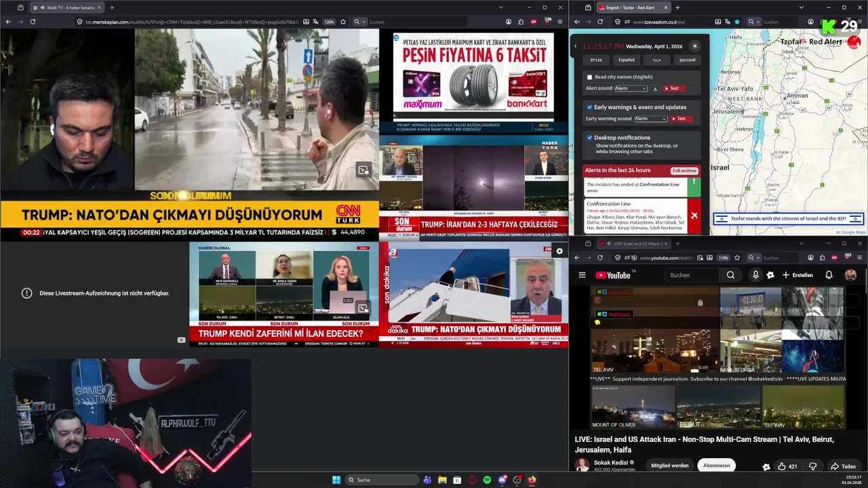Open Discord from the taskbar
This screenshot has width=868, height=488.
pos(502,480)
